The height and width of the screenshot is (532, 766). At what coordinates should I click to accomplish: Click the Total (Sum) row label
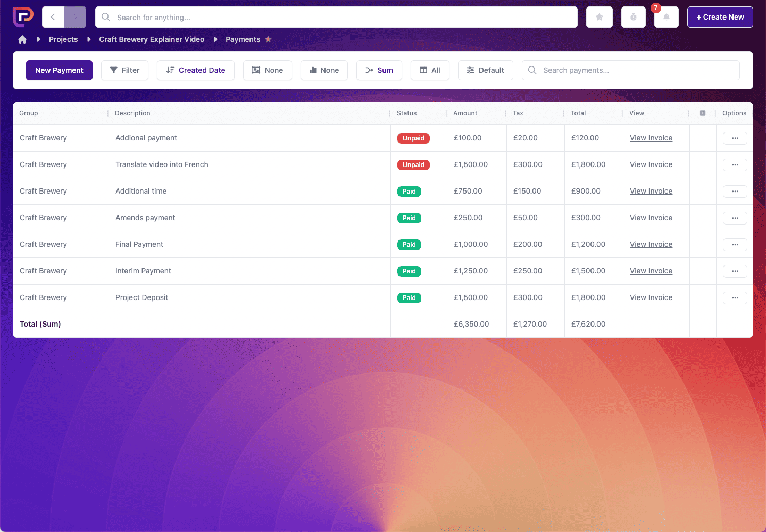pyautogui.click(x=40, y=324)
